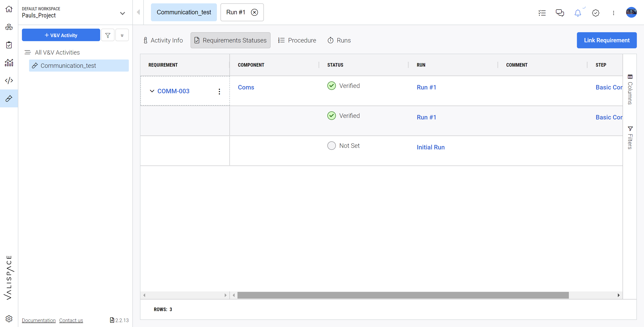Open the Runs tab
Screen dimensions: 644x327
339,40
